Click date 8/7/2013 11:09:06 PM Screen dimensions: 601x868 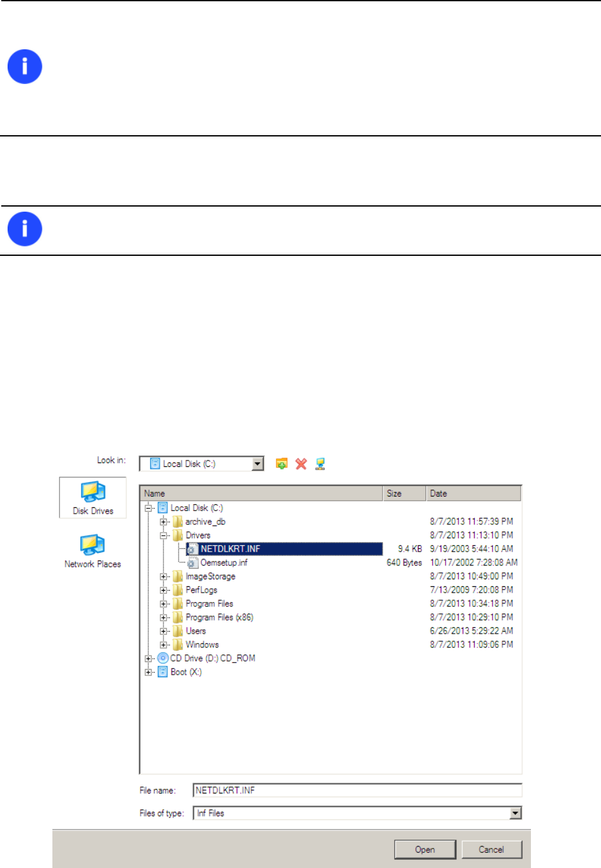[x=472, y=645]
